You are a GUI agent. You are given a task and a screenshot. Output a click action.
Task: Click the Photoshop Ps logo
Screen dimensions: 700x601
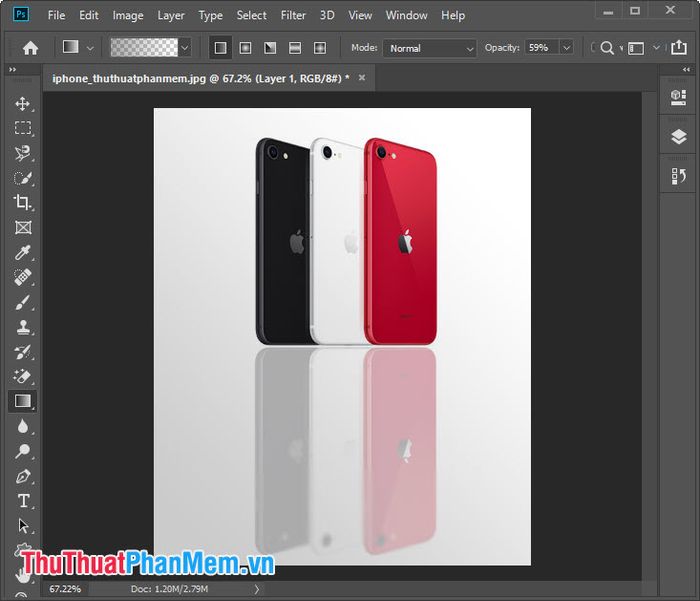21,14
